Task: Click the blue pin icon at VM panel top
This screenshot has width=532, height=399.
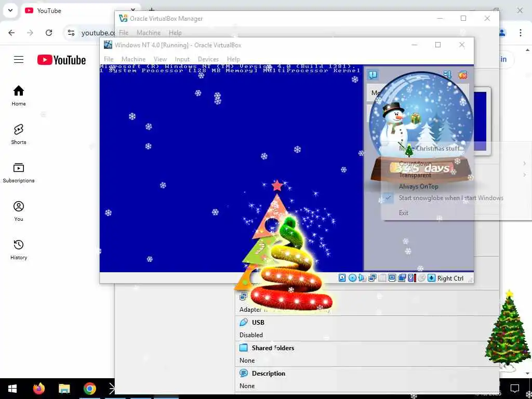Action: point(447,75)
